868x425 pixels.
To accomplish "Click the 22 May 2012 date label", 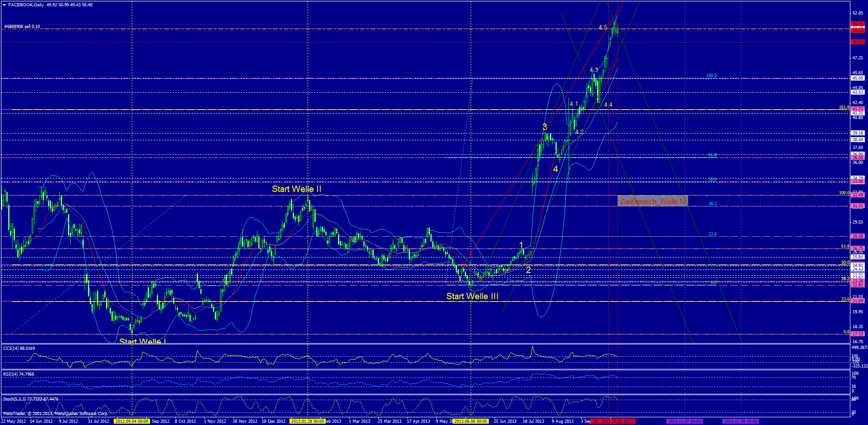I will pos(14,421).
